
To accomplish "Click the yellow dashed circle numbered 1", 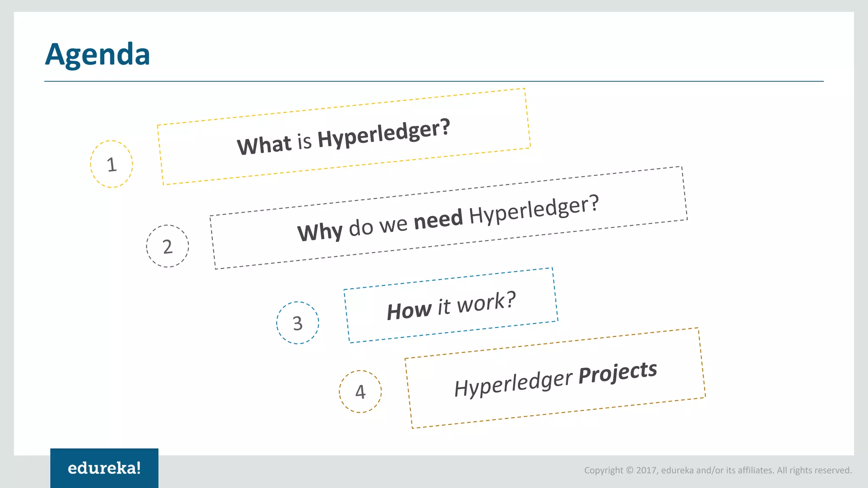I will click(111, 164).
